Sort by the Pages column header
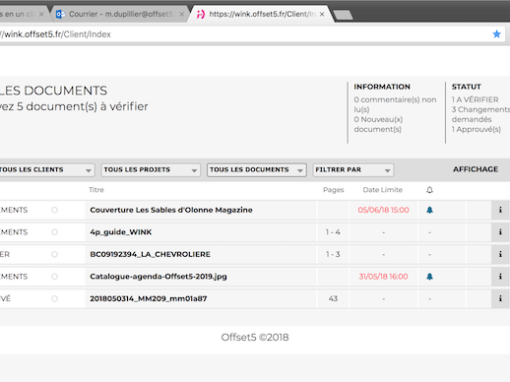Image resolution: width=510 pixels, height=382 pixels. [x=333, y=190]
